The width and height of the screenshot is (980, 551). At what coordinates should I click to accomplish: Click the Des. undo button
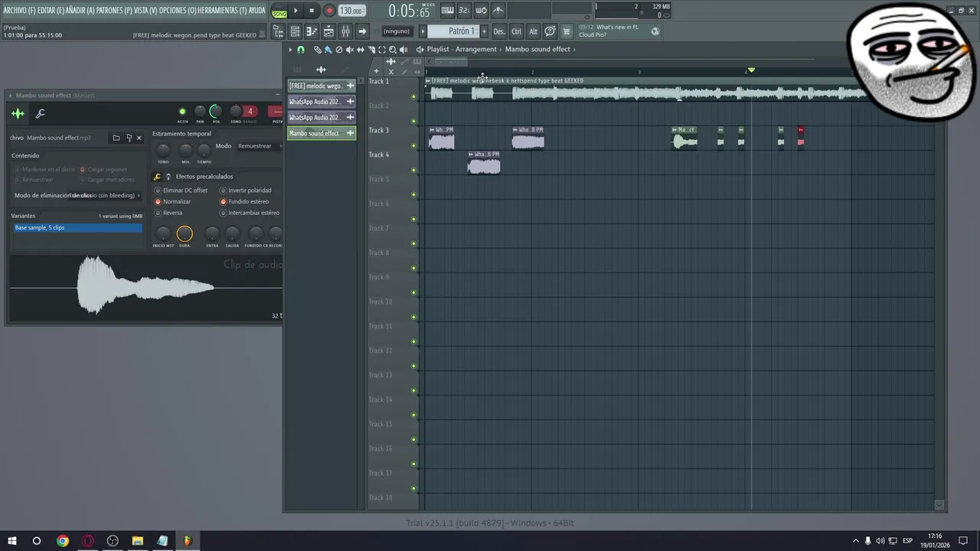(499, 31)
